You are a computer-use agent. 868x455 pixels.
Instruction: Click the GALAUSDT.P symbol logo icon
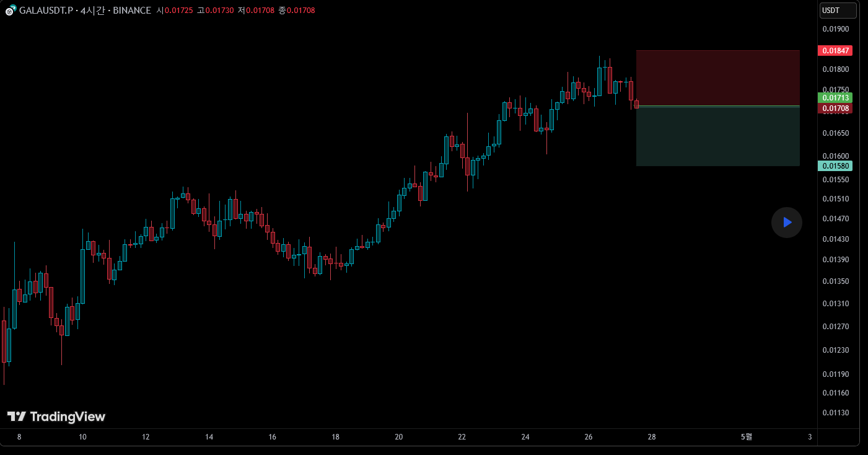pyautogui.click(x=11, y=11)
